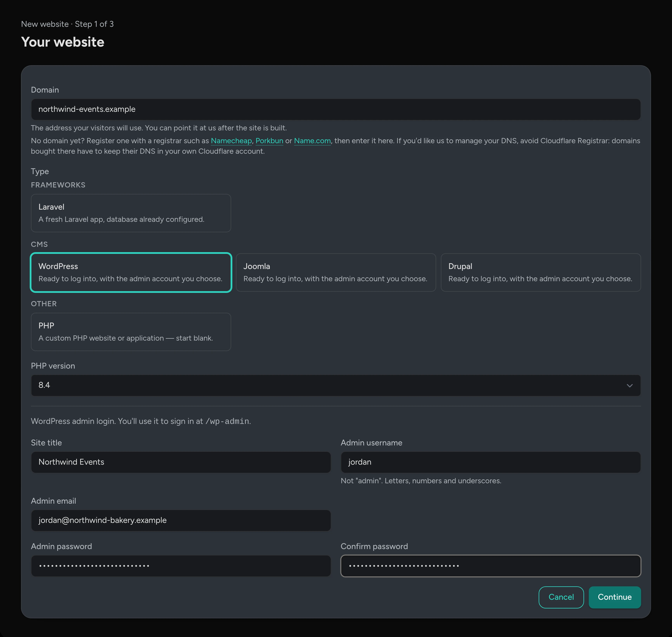The image size is (672, 637).
Task: Continue to the next step
Action: (x=615, y=597)
